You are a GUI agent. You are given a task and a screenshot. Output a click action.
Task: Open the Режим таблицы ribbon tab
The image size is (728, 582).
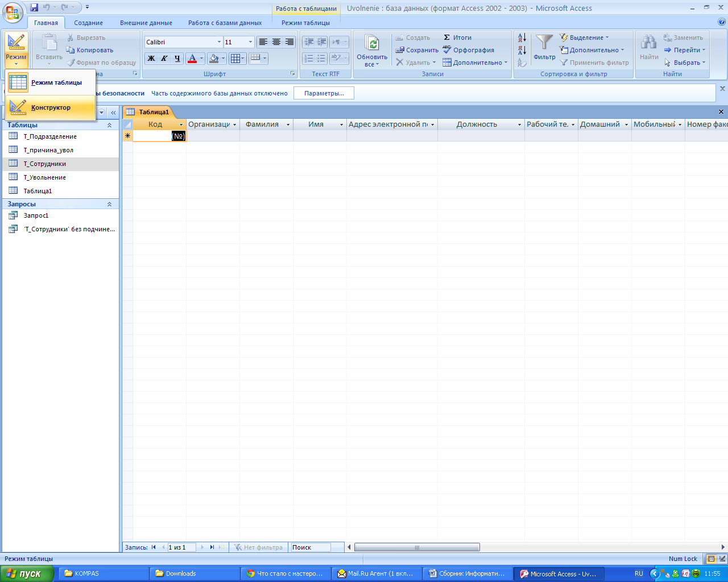coord(305,23)
